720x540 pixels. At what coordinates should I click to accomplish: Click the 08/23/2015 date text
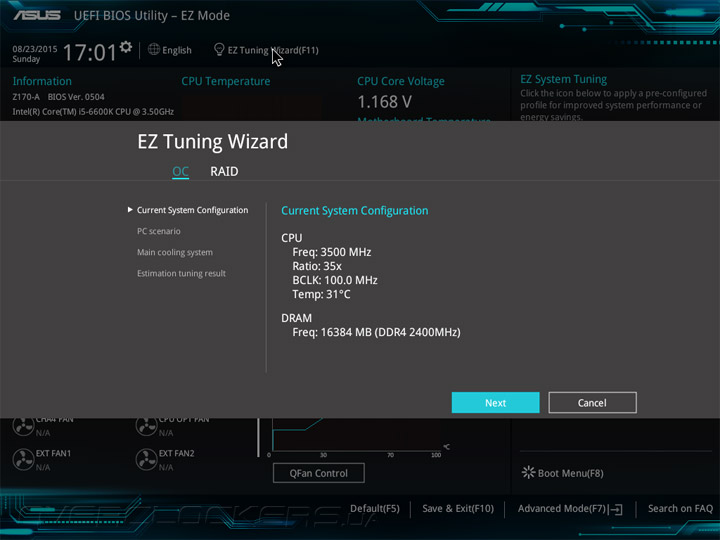[x=35, y=49]
